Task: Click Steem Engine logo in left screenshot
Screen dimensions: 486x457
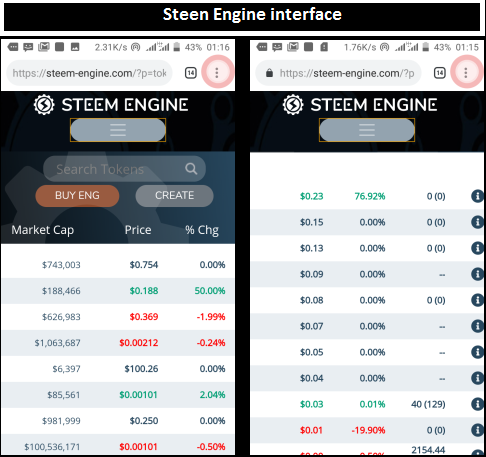Action: click(x=111, y=105)
